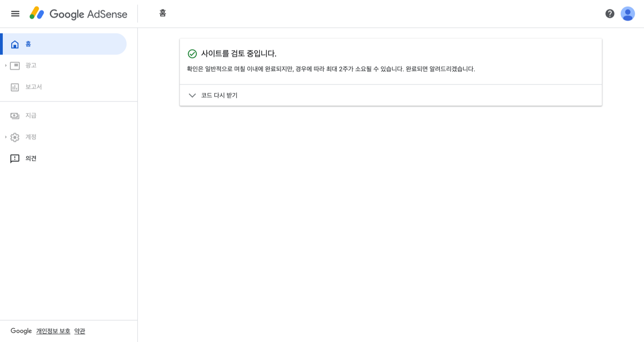Click the 코드 다시 받기 text row
The height and width of the screenshot is (342, 644).
(391, 95)
